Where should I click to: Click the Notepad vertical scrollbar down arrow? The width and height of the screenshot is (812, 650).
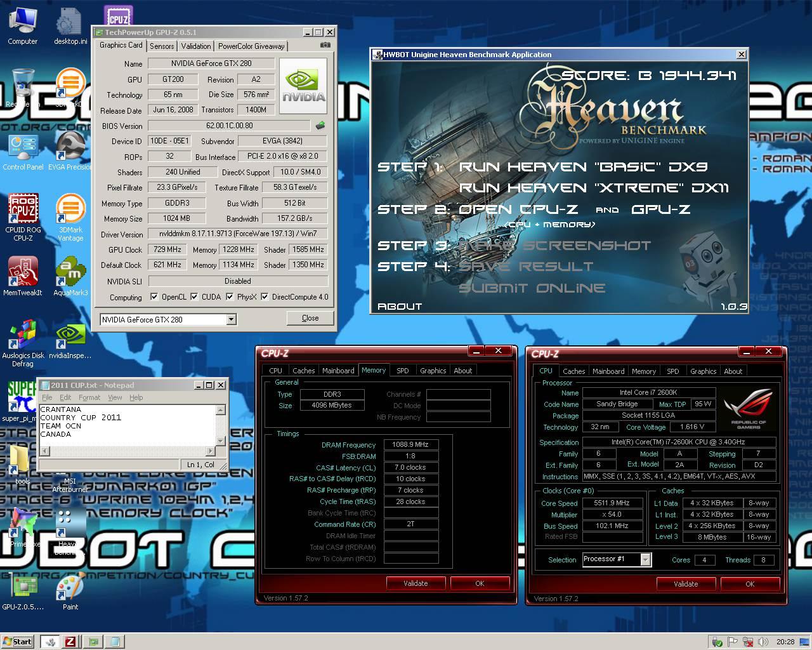coord(221,441)
